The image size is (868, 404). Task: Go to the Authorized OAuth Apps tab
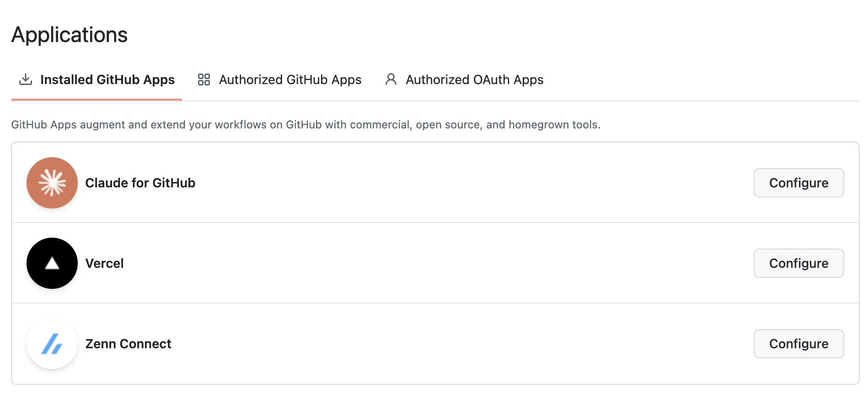click(x=474, y=80)
